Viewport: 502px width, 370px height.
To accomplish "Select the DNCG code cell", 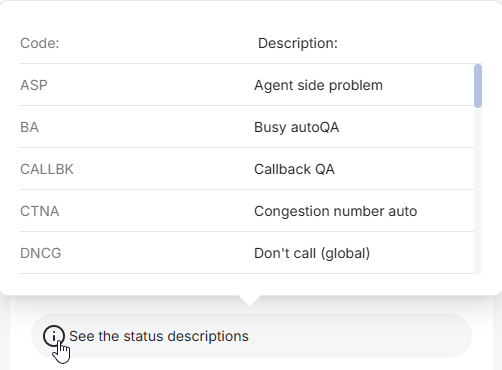I will coord(41,253).
